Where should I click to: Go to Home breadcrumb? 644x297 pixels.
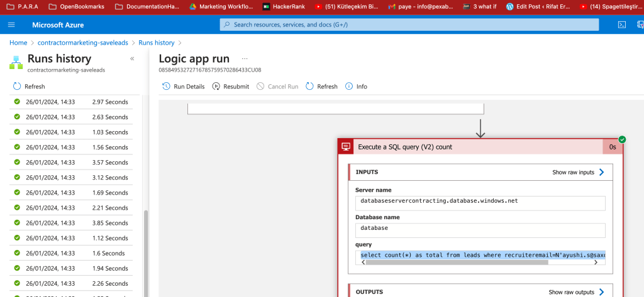point(18,43)
